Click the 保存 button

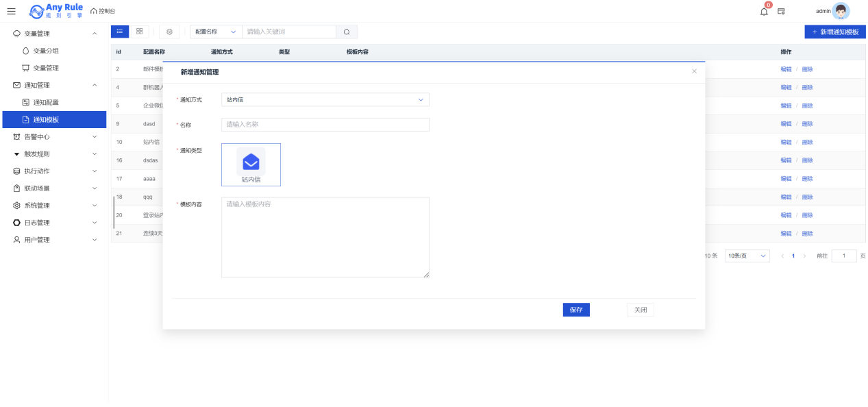tap(575, 310)
